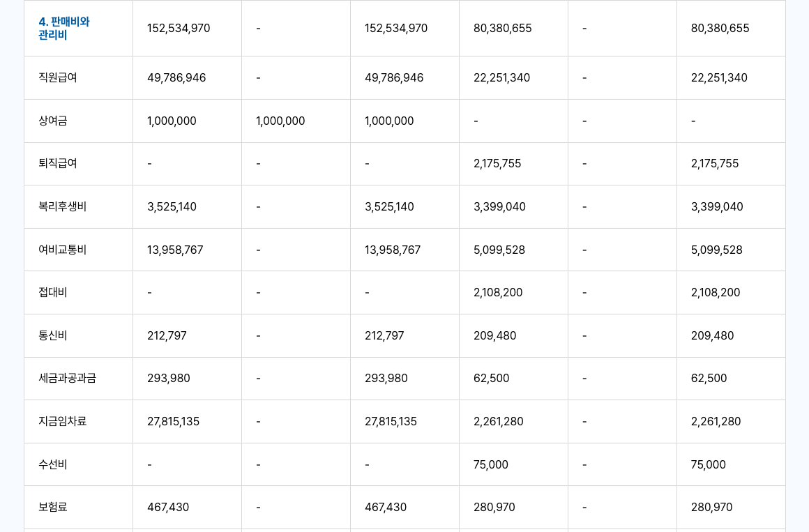Click the 퇴직급여 row label
This screenshot has width=809, height=532.
click(x=58, y=163)
